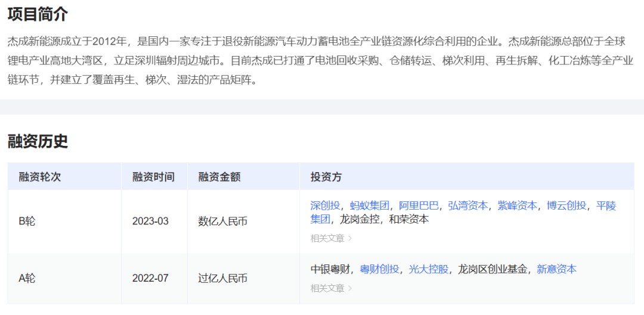The width and height of the screenshot is (644, 315).
Task: Open the 粤财创投 investor link
Action: coord(379,269)
